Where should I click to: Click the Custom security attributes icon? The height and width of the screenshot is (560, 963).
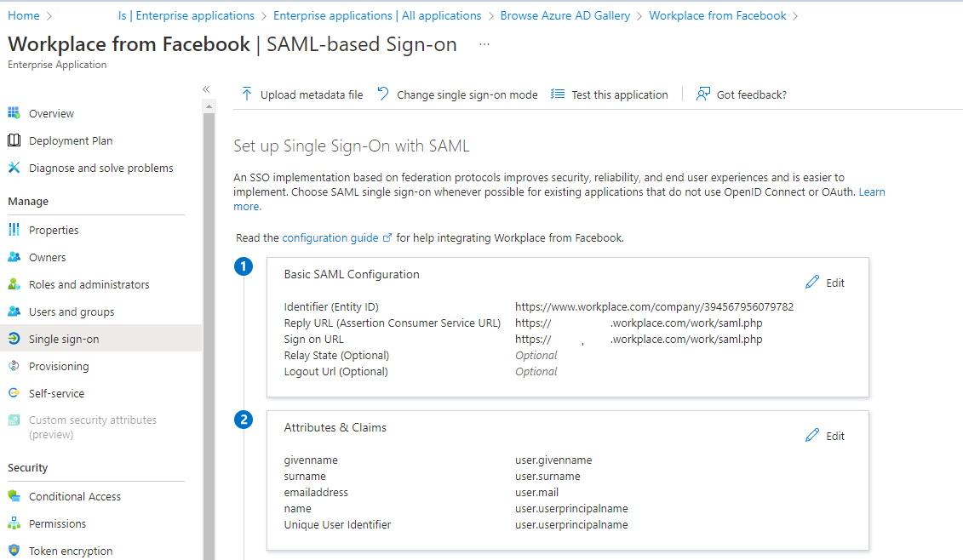[x=14, y=420]
